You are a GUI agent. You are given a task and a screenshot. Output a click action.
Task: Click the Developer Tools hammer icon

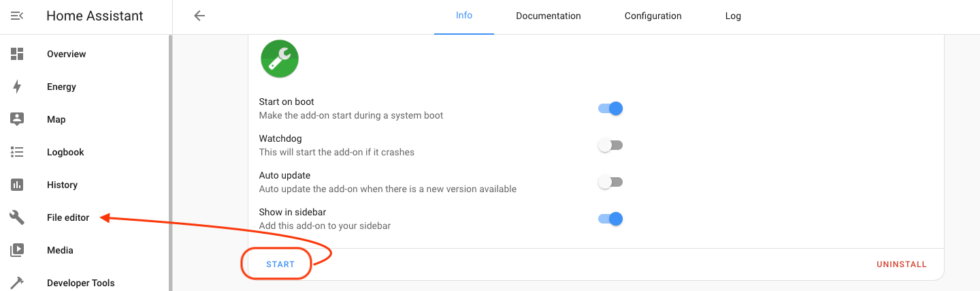[17, 282]
